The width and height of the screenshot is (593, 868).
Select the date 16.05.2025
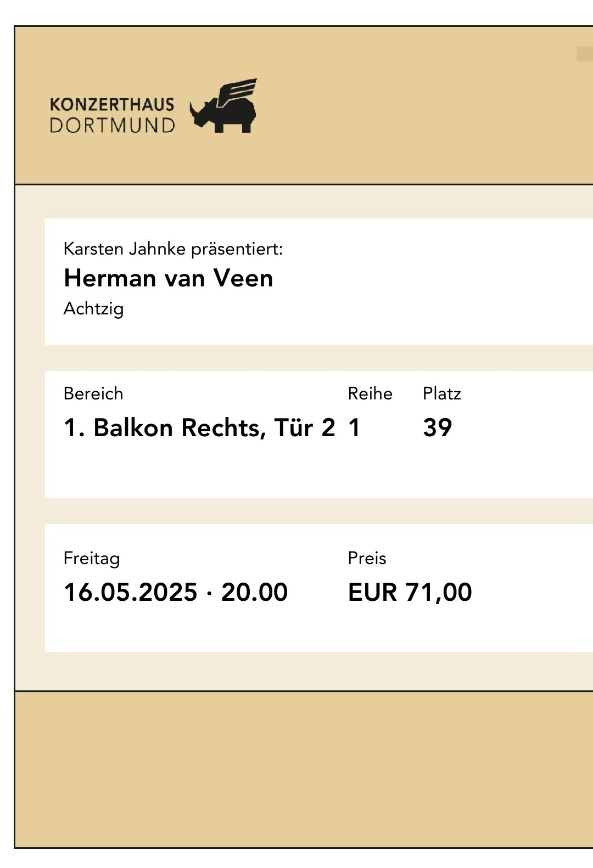coord(131,592)
